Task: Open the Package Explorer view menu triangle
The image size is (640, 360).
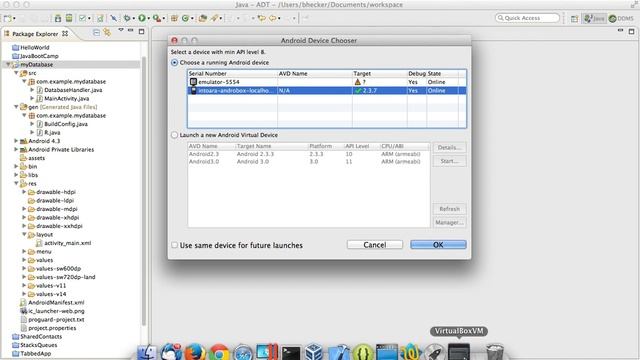Action: (x=121, y=30)
